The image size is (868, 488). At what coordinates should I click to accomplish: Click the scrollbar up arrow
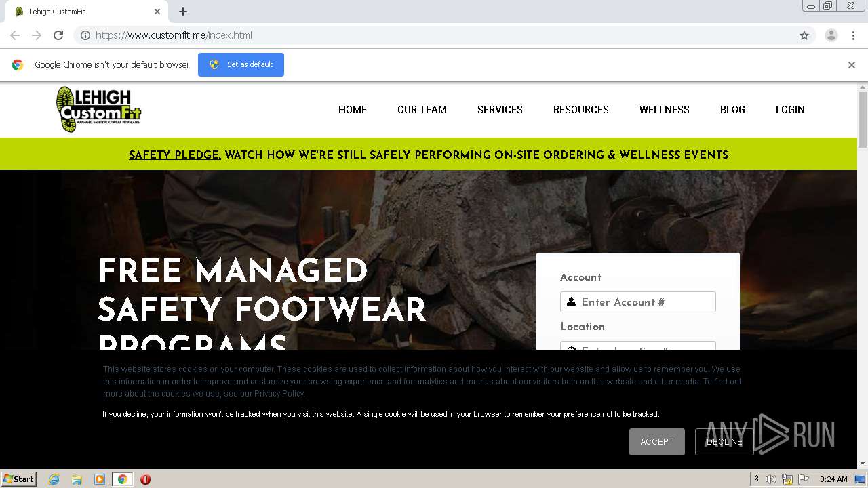[x=863, y=87]
